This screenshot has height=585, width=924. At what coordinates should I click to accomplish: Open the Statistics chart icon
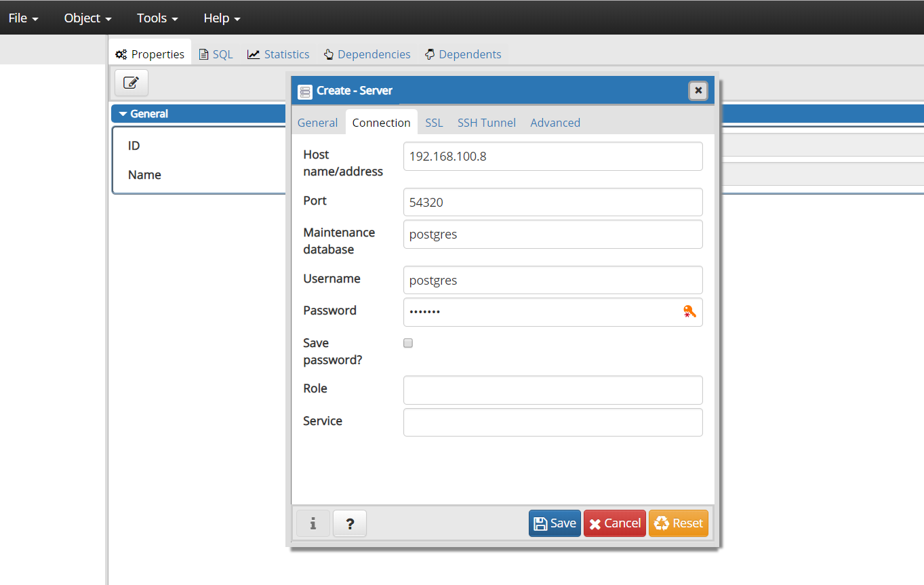pos(254,54)
